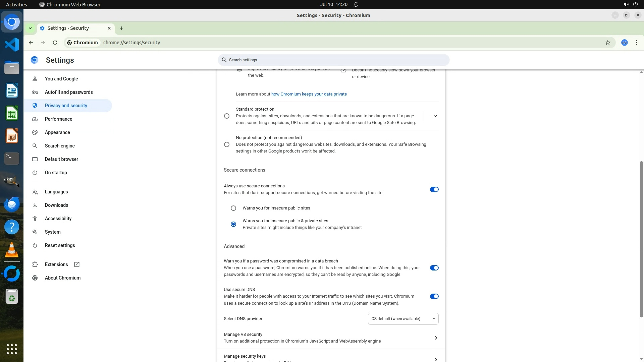Click the profile avatar icon
Screen dimensions: 644x362
click(624, 43)
